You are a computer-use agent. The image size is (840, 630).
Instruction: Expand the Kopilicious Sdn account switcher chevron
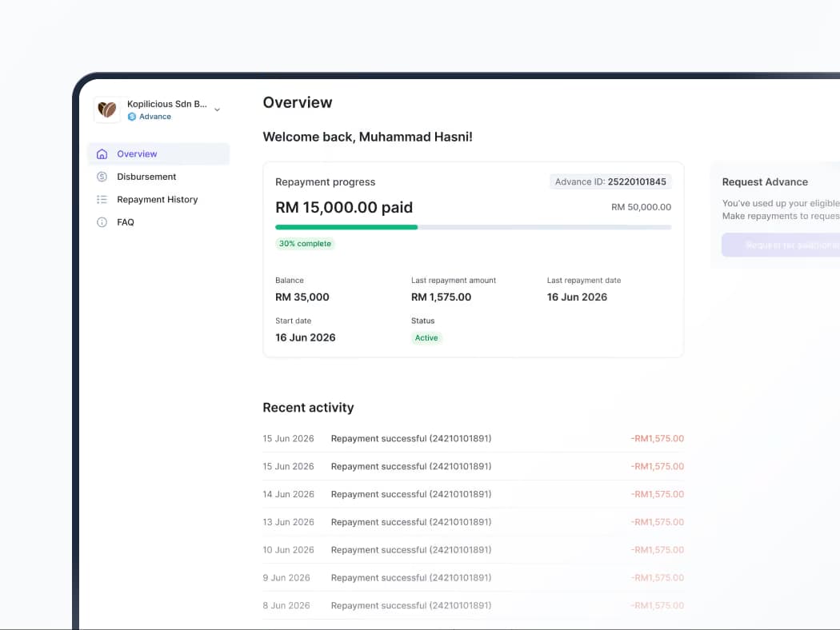point(217,110)
